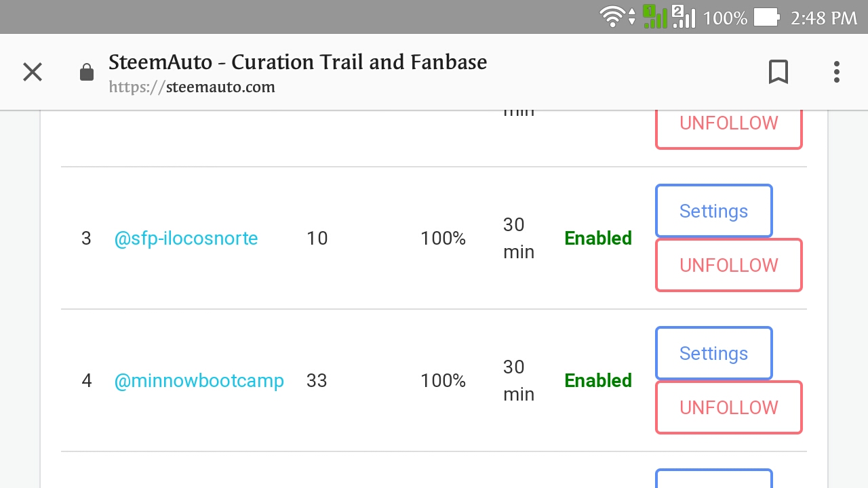
Task: Open @minnowbootcamp trail link
Action: (x=199, y=381)
